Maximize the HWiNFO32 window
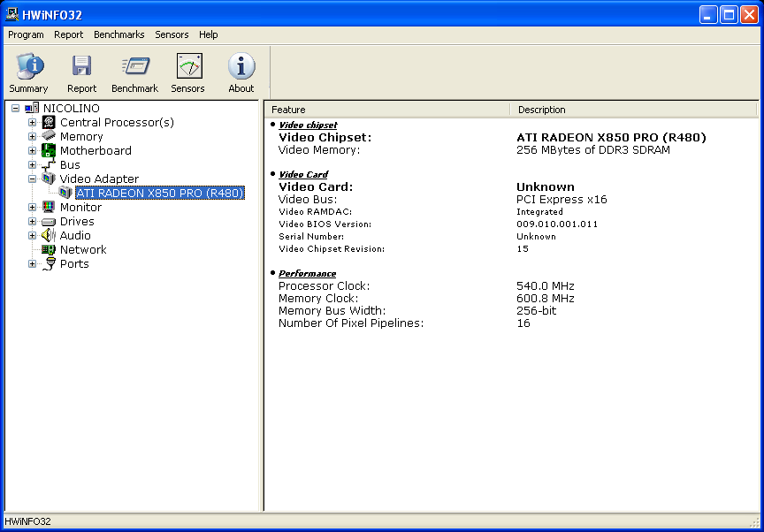 tap(729, 15)
